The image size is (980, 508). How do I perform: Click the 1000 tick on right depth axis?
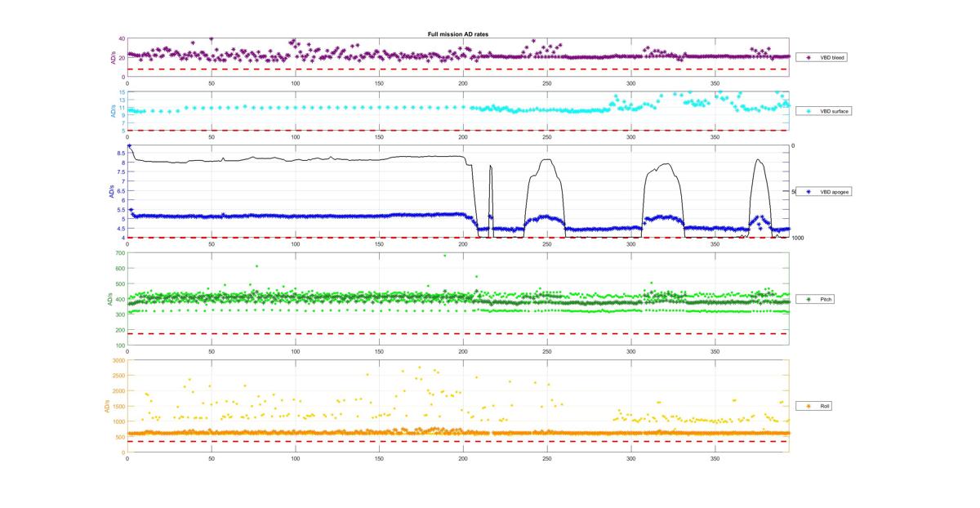coord(798,238)
